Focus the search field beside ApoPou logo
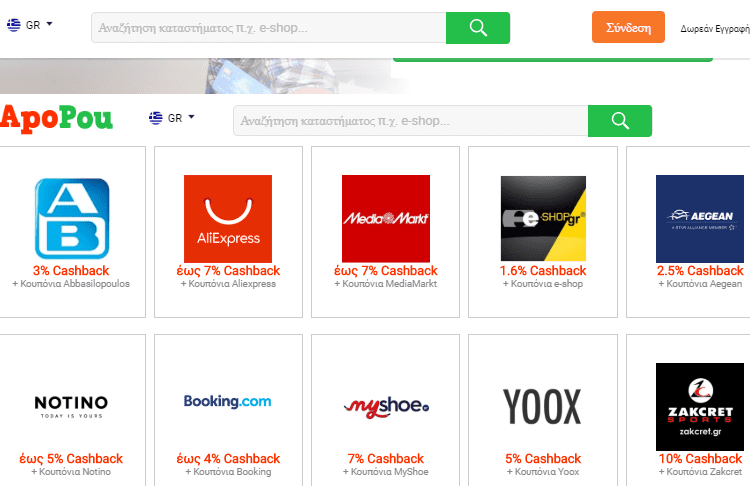 click(411, 121)
